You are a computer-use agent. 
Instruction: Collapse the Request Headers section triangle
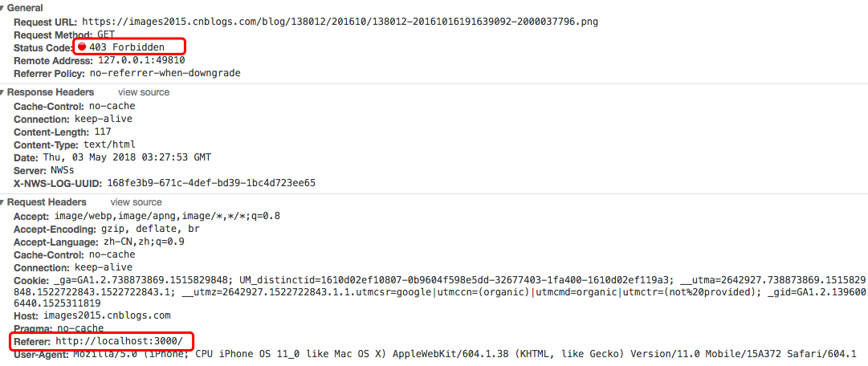pos(3,202)
